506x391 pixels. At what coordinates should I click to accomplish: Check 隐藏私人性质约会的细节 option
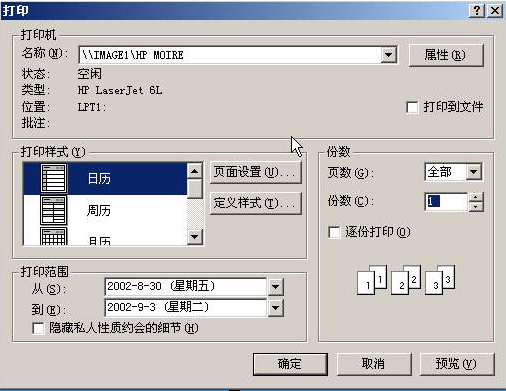(38, 328)
